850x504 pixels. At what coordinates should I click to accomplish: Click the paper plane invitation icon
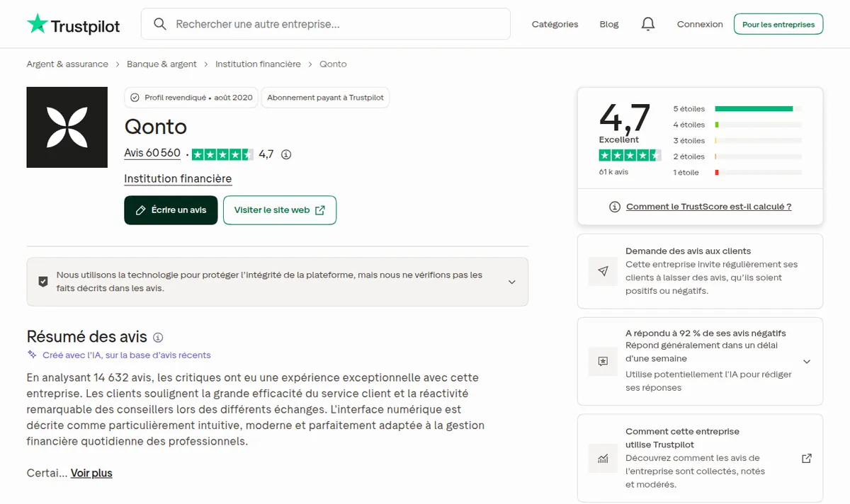[x=603, y=271]
